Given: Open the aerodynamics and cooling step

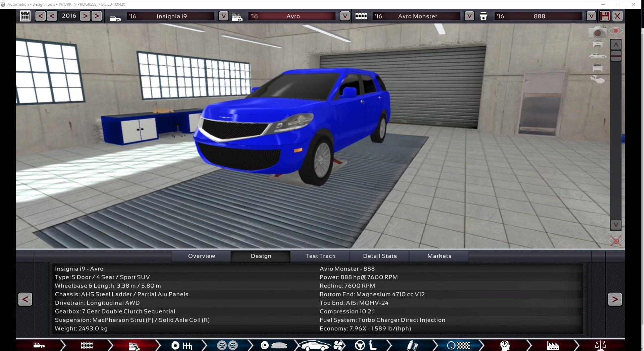Looking at the screenshot, I should (321, 346).
